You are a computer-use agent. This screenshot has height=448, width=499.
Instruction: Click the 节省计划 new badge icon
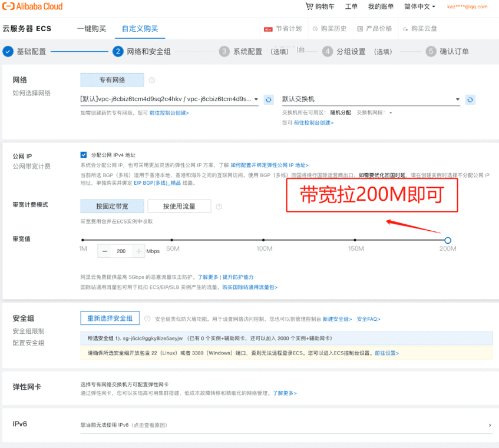[268, 29]
